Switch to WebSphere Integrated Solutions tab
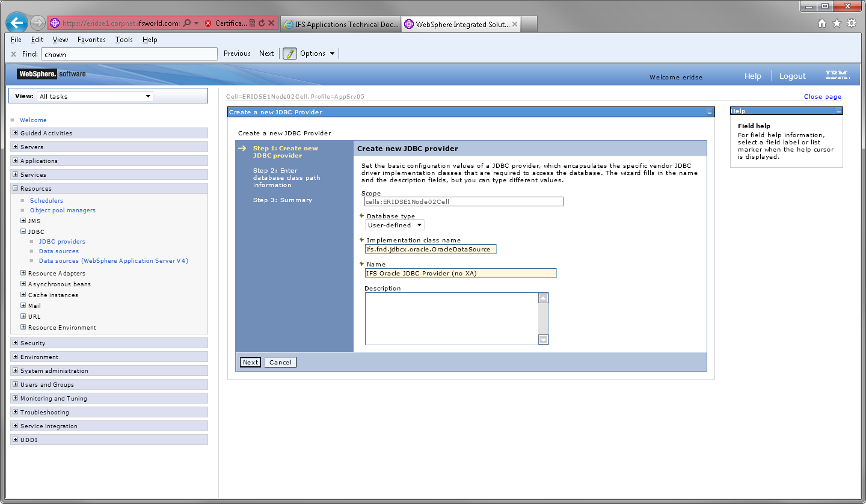Screen dimensions: 866x504 click(x=461, y=24)
